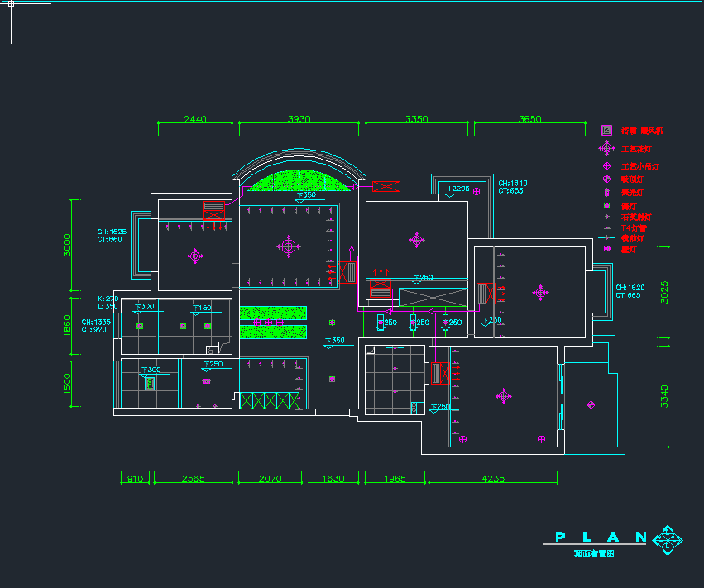
Task: Select the T4 tube legend symbol
Action: tap(606, 227)
